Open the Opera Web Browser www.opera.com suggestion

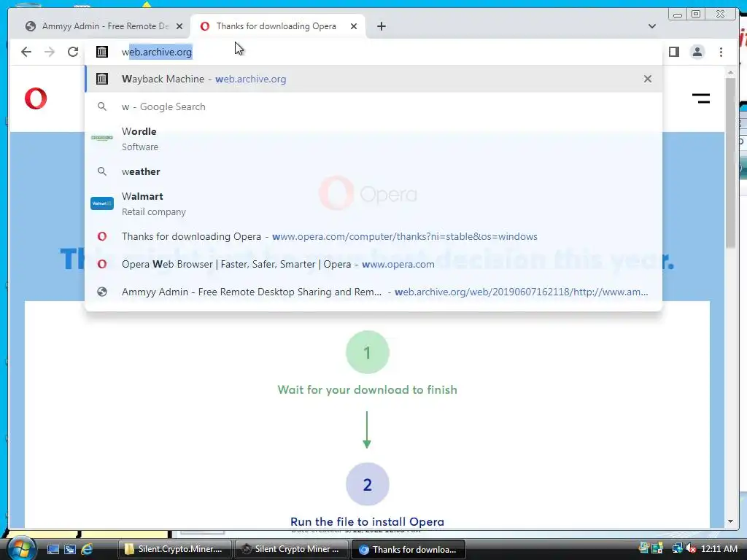click(373, 264)
